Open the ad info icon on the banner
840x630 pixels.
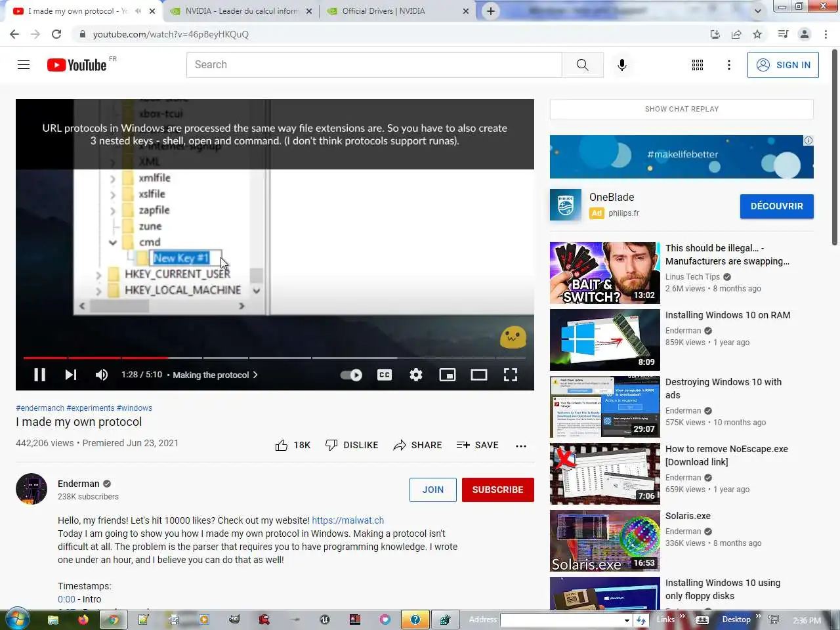click(808, 140)
